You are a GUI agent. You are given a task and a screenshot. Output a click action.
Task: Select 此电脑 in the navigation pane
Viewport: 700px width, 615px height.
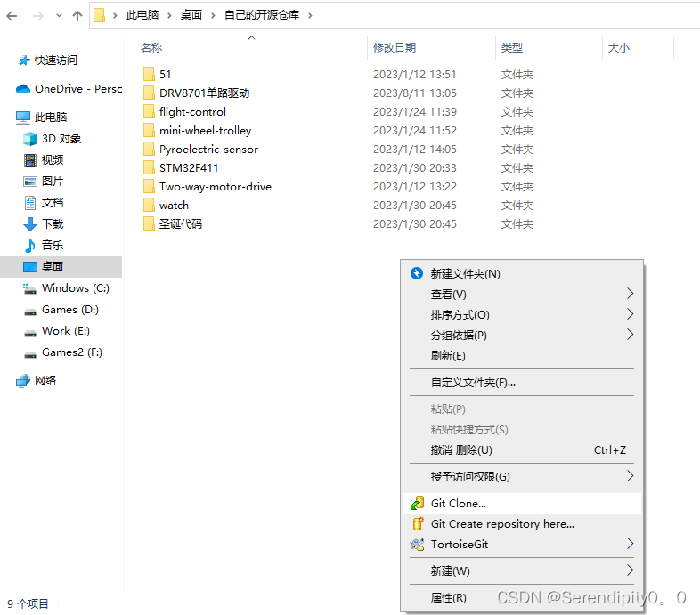(51, 117)
